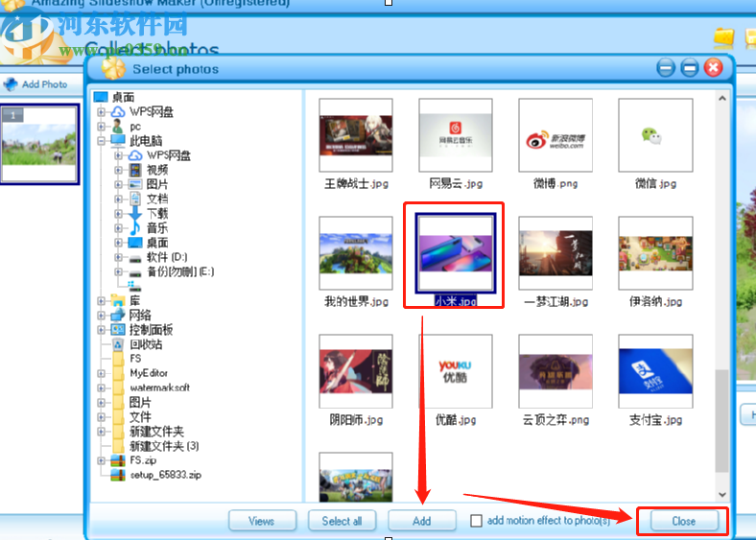Expand the 软件 (D:) drive node
The image size is (756, 540).
pos(118,257)
